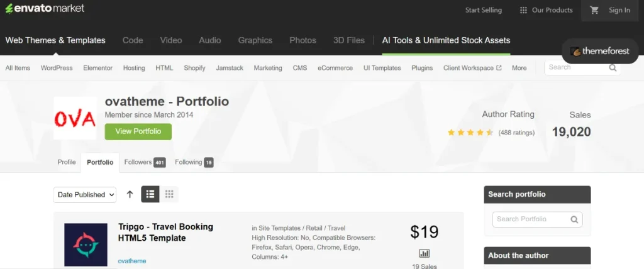
Task: Click Sign In button
Action: click(619, 10)
